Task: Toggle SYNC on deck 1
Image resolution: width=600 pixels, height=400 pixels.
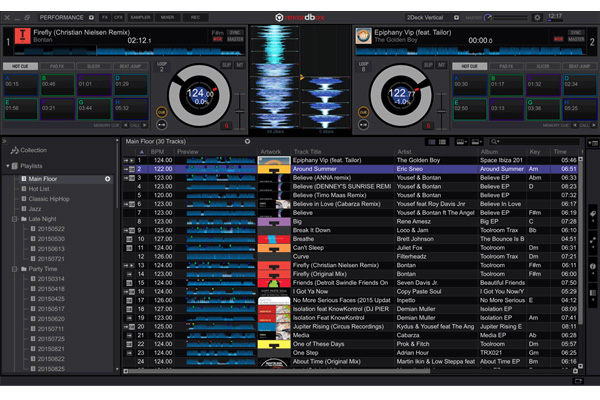Action: (x=235, y=33)
